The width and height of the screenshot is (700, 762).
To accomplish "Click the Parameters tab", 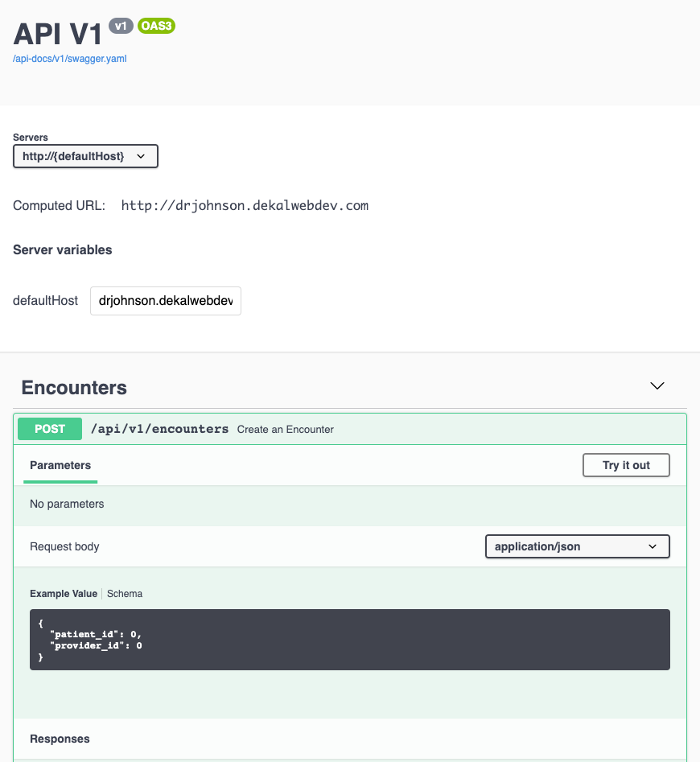I will [x=60, y=465].
